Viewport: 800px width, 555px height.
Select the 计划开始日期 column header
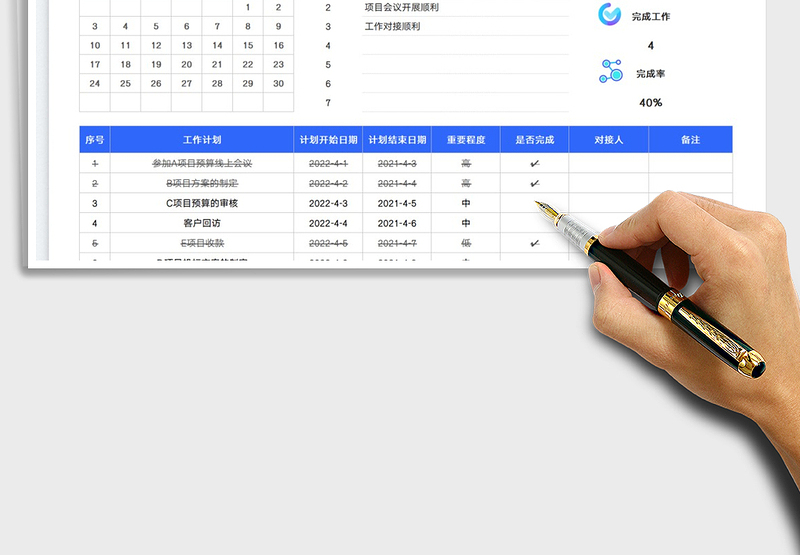tap(328, 140)
